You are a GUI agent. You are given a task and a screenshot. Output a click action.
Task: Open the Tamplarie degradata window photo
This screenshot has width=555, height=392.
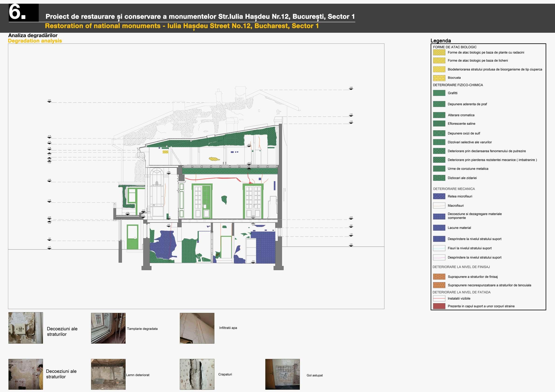coord(108,328)
